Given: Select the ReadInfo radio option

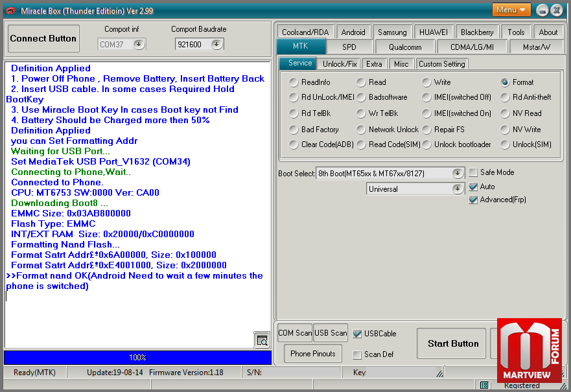Looking at the screenshot, I should click(294, 82).
